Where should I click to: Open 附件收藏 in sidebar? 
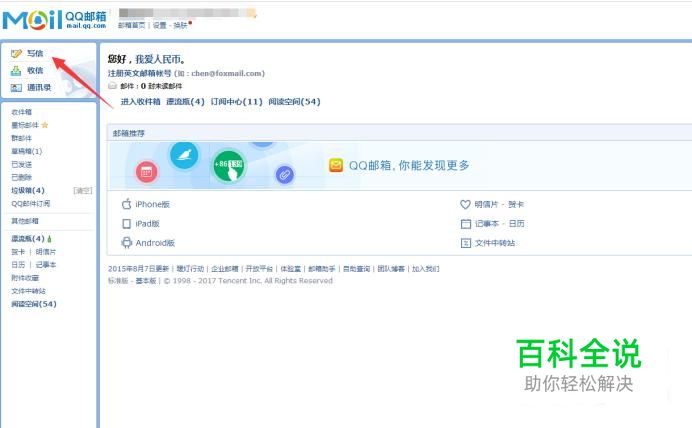pos(25,278)
